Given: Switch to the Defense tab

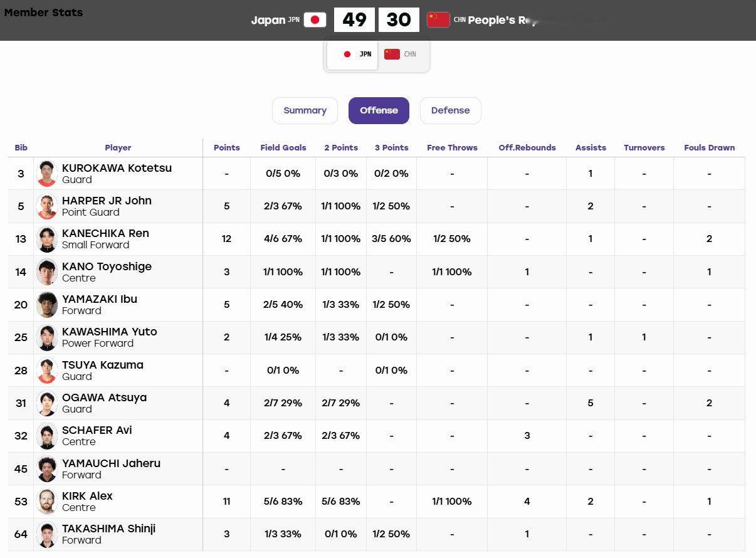Looking at the screenshot, I should 450,110.
